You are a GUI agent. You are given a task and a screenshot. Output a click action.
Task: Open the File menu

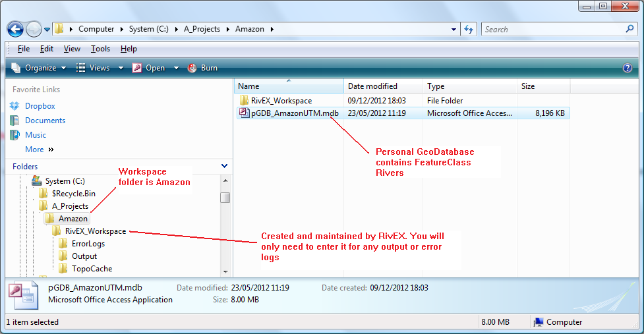24,49
